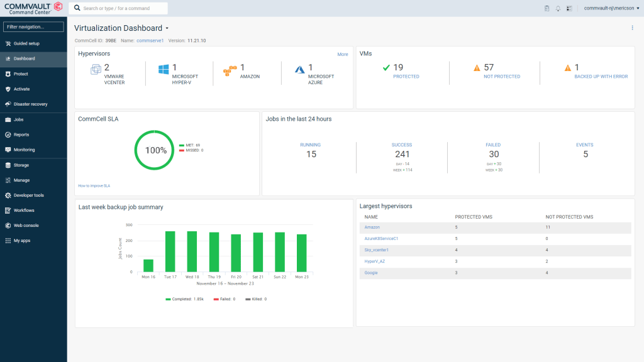This screenshot has height=362, width=644.
Task: Click the Developer tools gear icon
Action: 8,195
